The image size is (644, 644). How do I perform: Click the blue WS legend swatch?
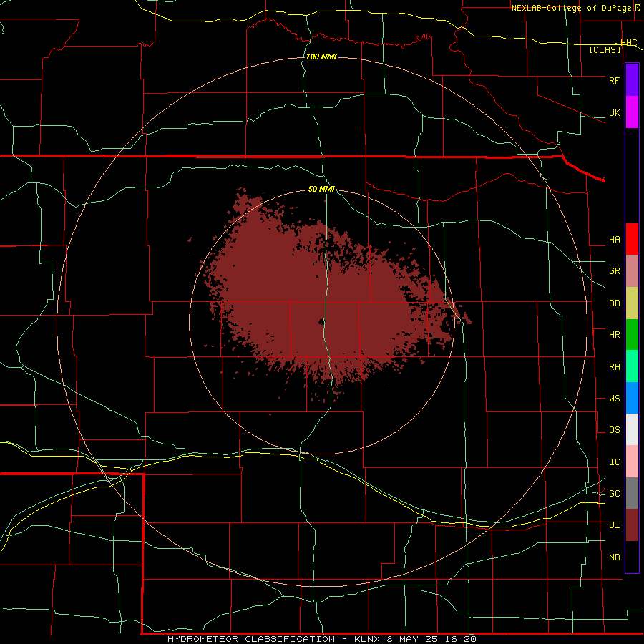pyautogui.click(x=632, y=398)
